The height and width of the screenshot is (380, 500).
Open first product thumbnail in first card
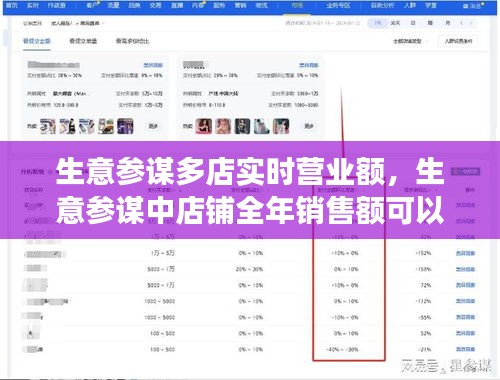point(48,126)
